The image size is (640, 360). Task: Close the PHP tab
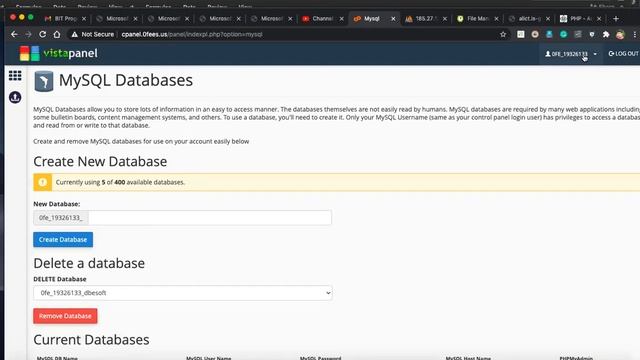[599, 19]
